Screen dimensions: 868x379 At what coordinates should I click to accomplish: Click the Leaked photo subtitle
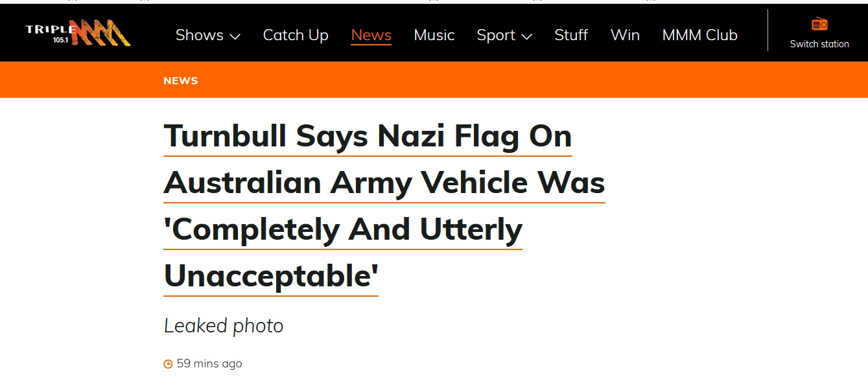(224, 325)
